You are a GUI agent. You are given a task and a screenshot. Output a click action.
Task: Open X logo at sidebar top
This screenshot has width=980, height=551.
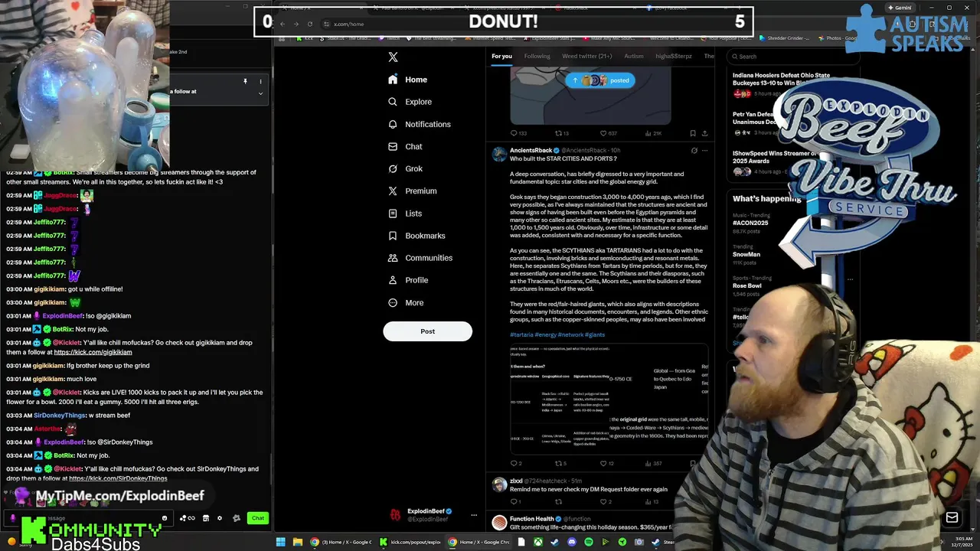pyautogui.click(x=393, y=57)
